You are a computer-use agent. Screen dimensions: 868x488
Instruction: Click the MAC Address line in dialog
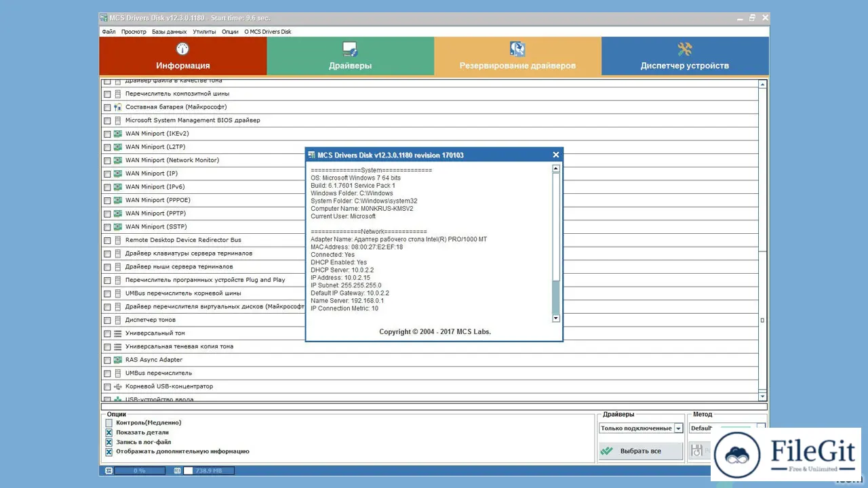click(357, 247)
